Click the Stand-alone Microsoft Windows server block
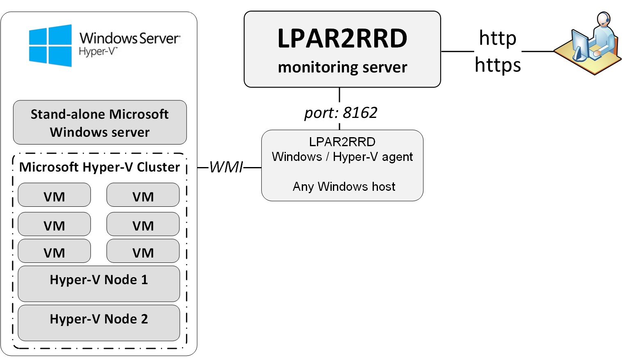Viewport: 622px width, 364px height. click(x=100, y=122)
